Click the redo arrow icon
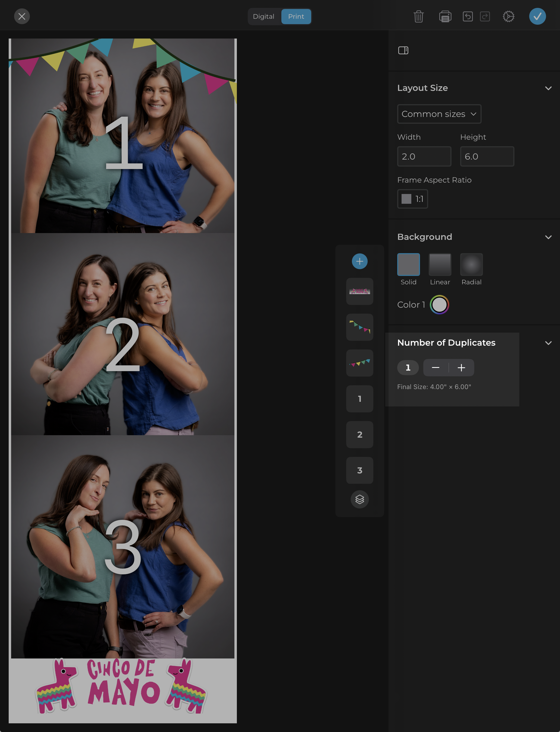 (x=485, y=16)
